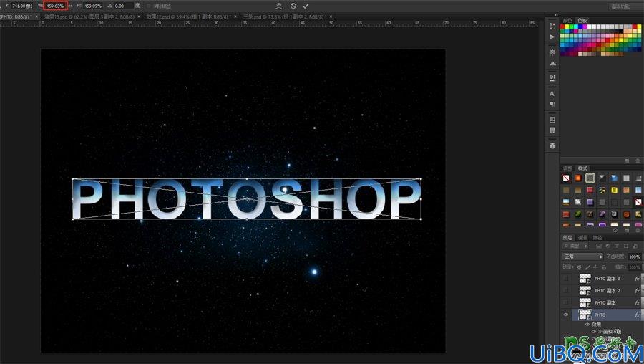Toggle lock position move icon
644x364 pixels.
point(595,267)
